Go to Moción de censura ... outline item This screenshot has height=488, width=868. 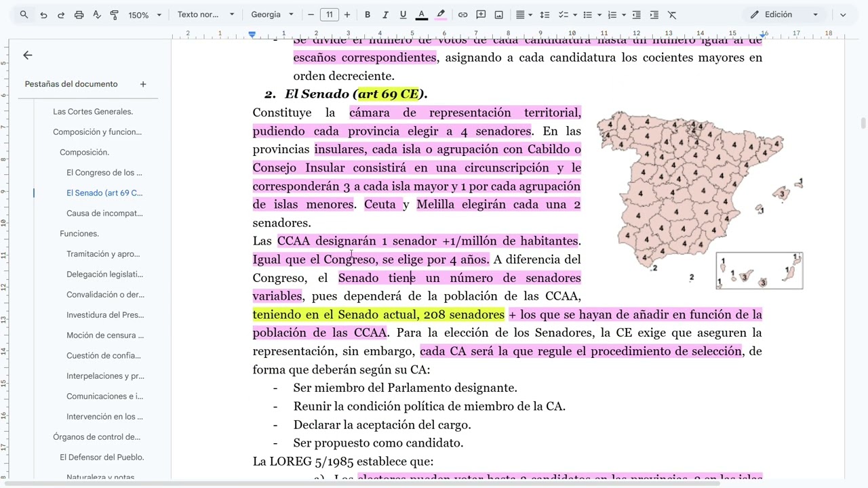(105, 335)
